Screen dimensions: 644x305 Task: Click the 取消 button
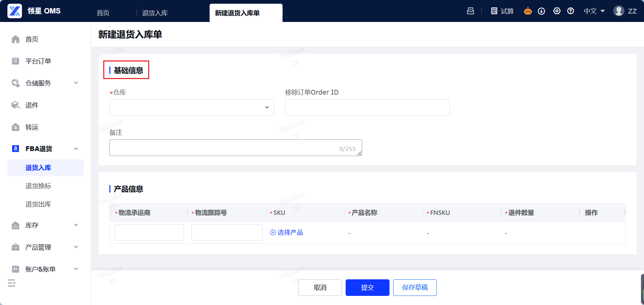(320, 287)
